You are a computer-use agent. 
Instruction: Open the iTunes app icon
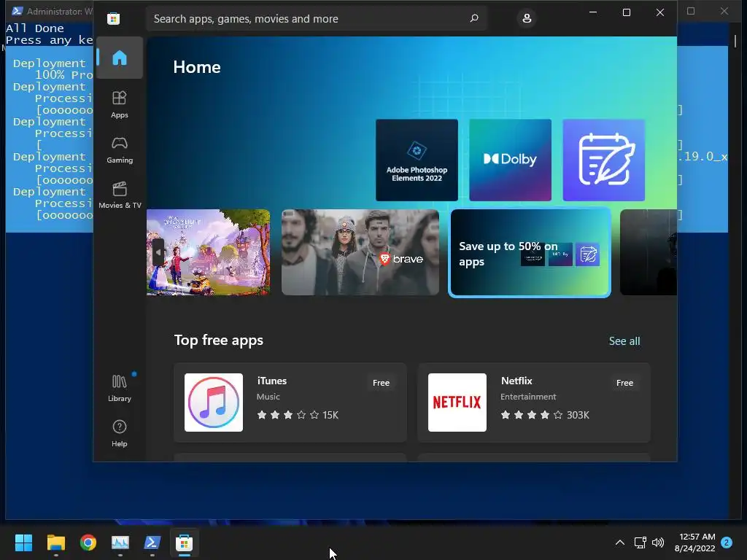coord(214,402)
